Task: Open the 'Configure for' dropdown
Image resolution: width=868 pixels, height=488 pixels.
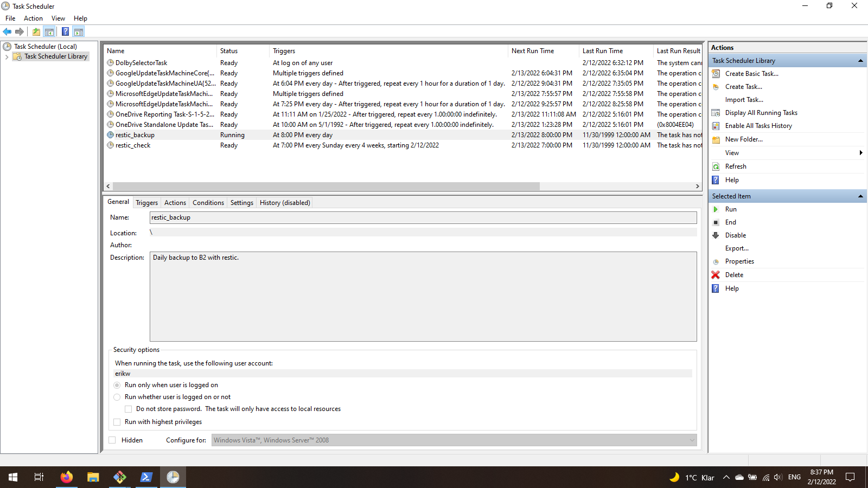Action: (x=692, y=440)
